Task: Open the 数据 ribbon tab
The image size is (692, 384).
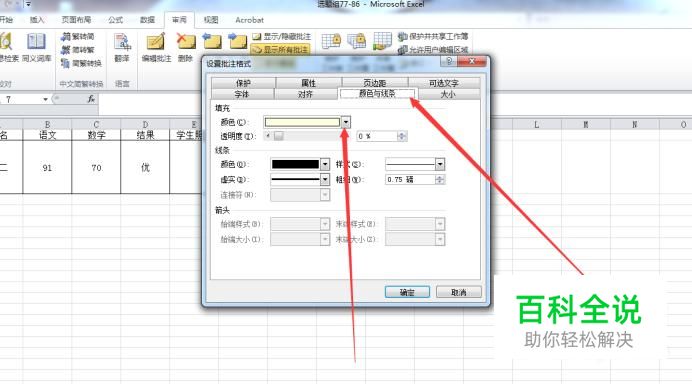Action: (x=147, y=20)
